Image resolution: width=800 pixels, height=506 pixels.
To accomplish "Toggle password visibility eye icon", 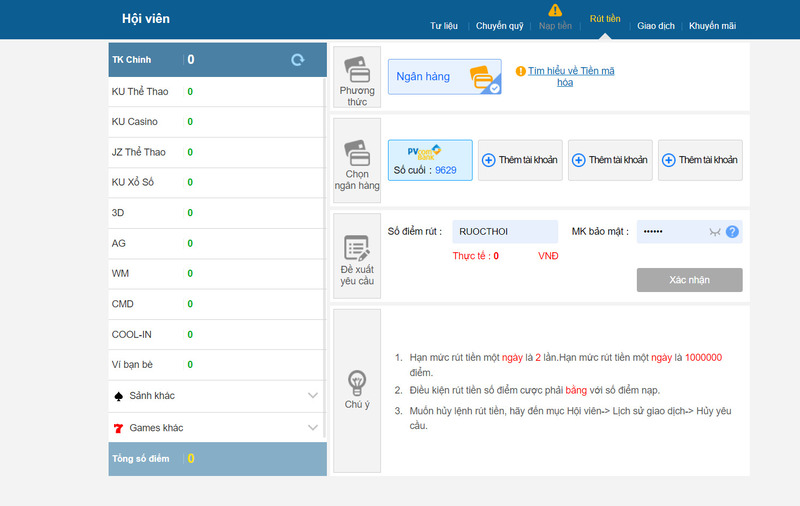I will point(714,232).
